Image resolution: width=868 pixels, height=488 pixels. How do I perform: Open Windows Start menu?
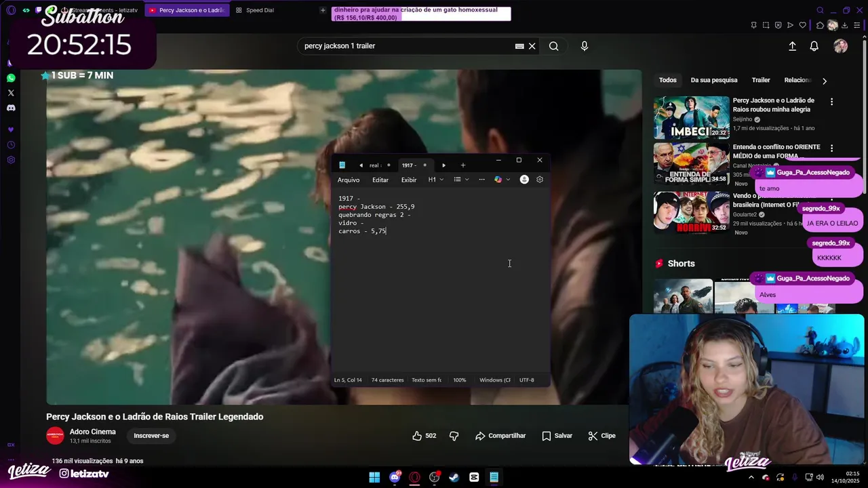(374, 477)
